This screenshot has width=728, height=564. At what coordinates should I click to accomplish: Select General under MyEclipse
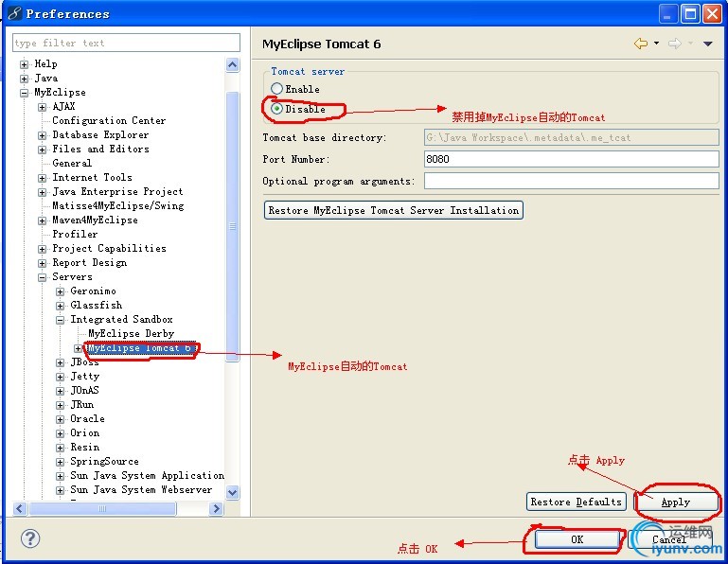click(72, 163)
